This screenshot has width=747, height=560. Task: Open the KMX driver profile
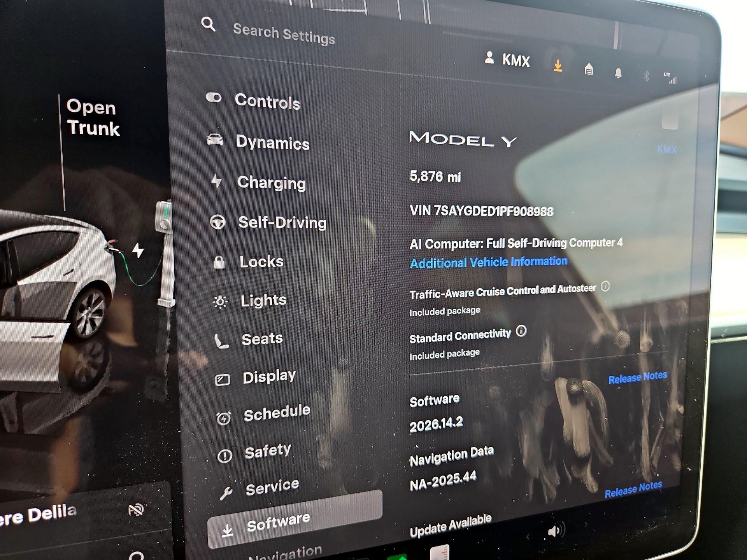[x=507, y=59]
